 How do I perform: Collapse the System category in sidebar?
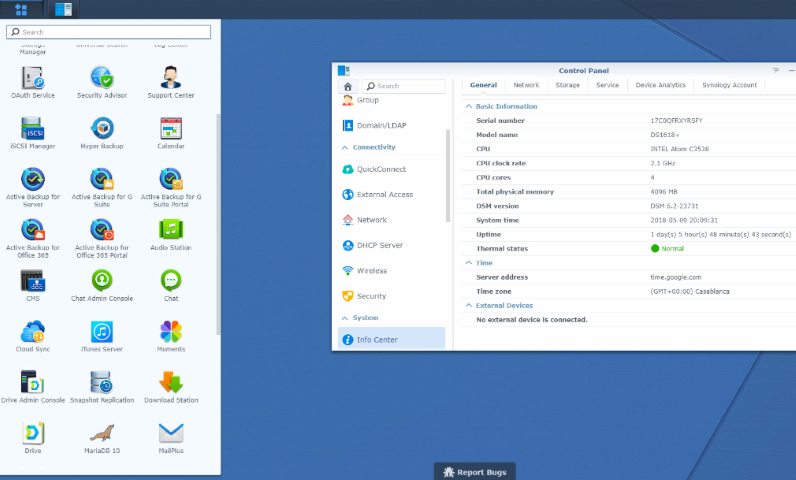(x=345, y=318)
